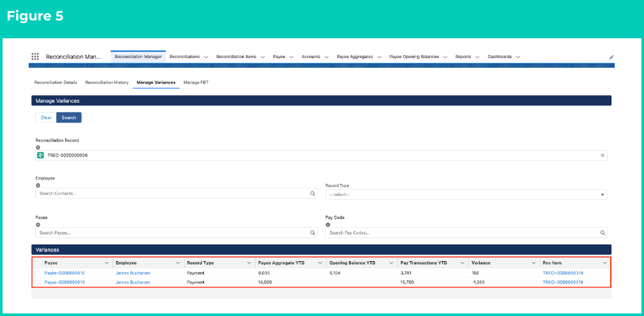Open the Employee column header menu
The width and height of the screenshot is (644, 316).
tap(178, 263)
